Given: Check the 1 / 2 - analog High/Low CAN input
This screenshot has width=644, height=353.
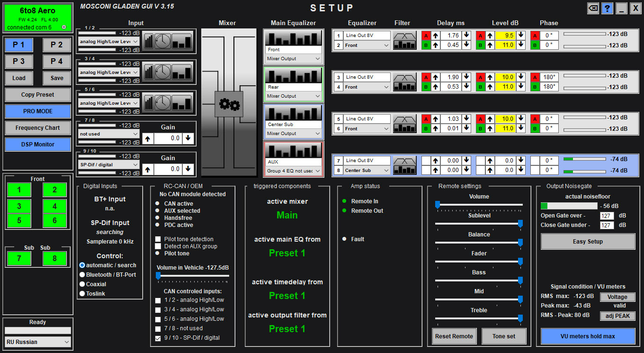Looking at the screenshot, I should pyautogui.click(x=158, y=300).
